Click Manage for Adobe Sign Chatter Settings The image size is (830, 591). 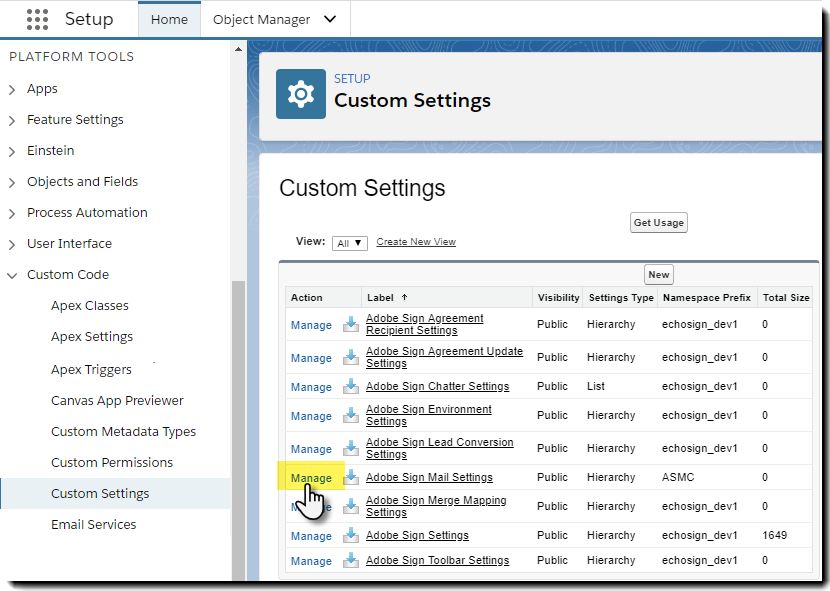pos(311,387)
